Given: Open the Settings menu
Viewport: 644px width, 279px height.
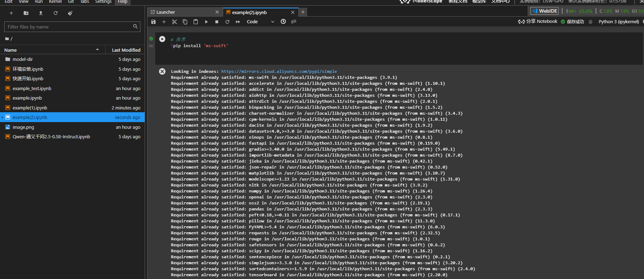Looking at the screenshot, I should [x=103, y=2].
